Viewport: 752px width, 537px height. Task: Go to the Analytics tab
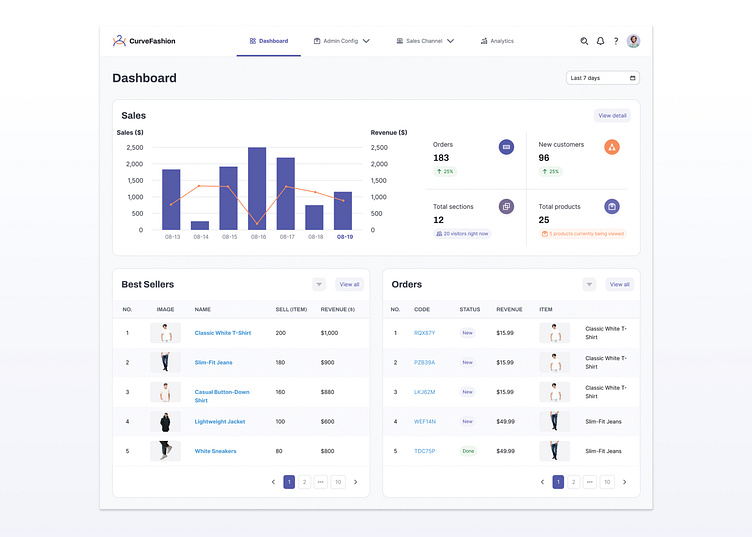497,41
